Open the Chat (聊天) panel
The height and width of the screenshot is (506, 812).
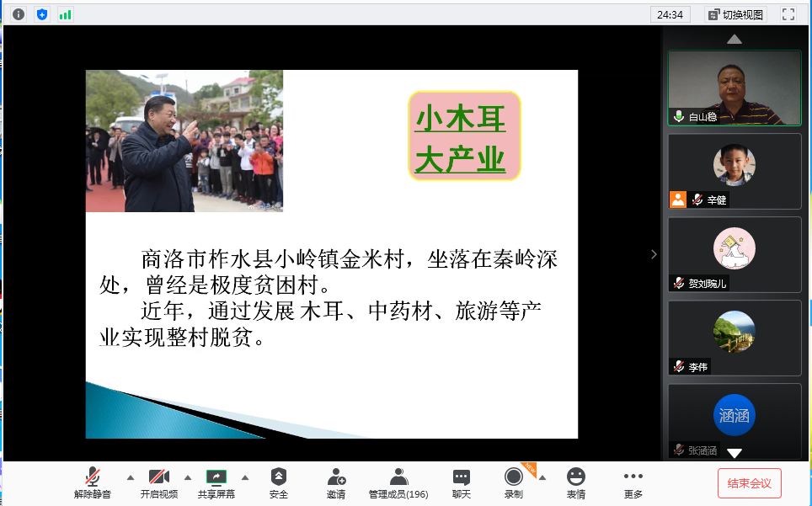pos(462,483)
